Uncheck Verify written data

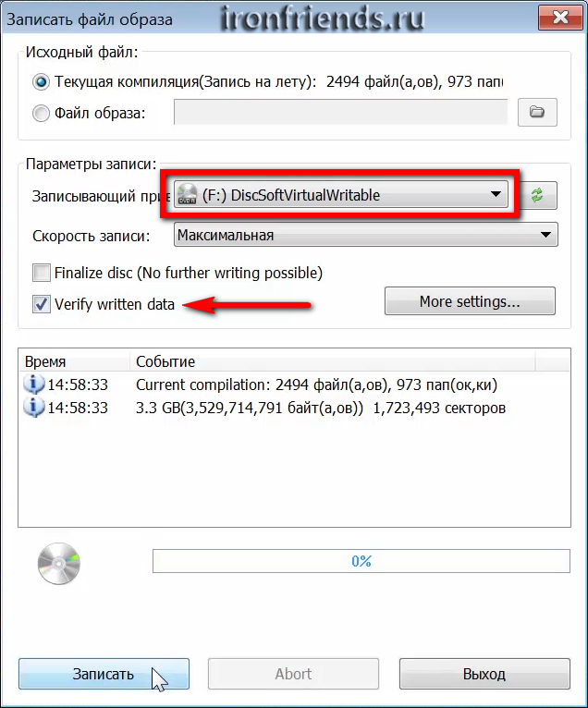click(x=42, y=304)
